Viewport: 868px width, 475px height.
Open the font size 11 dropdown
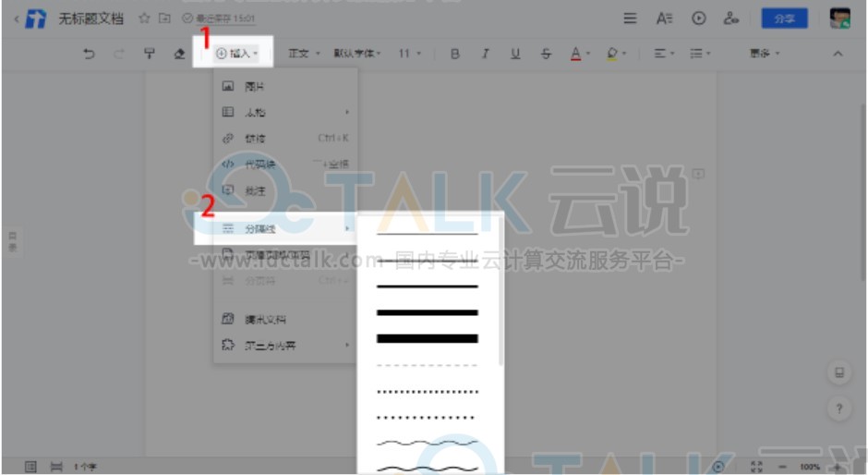pos(410,54)
